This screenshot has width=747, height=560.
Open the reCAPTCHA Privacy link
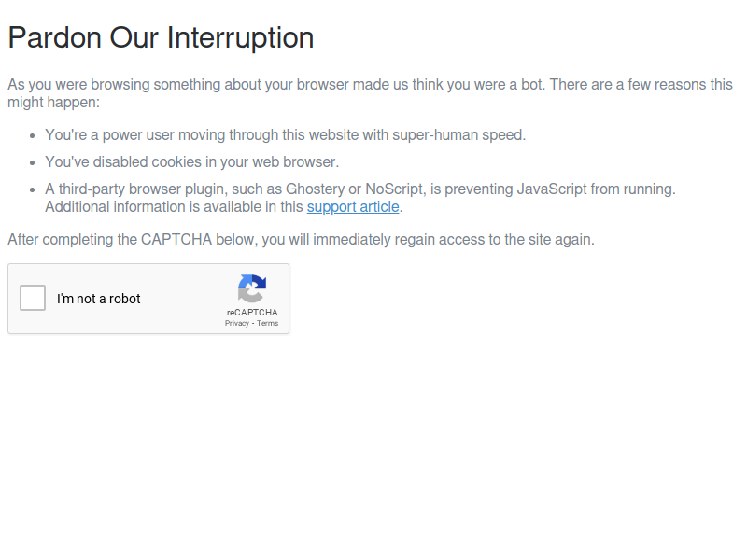click(x=237, y=323)
